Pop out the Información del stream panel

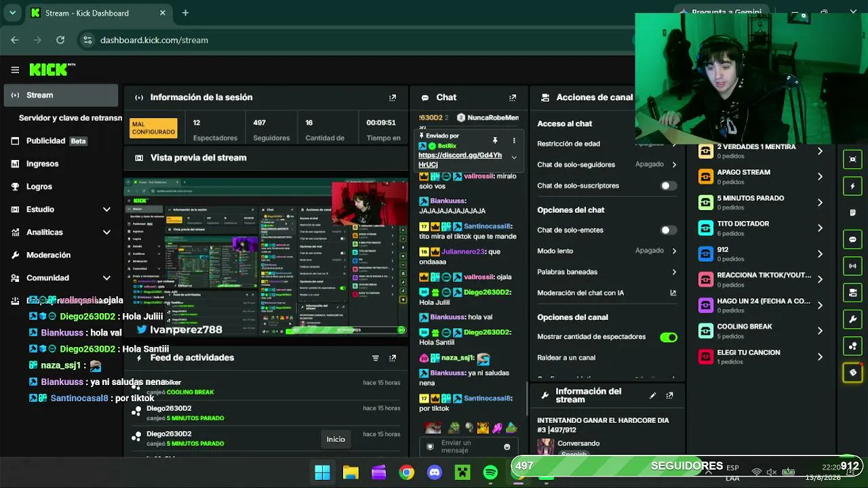click(669, 395)
